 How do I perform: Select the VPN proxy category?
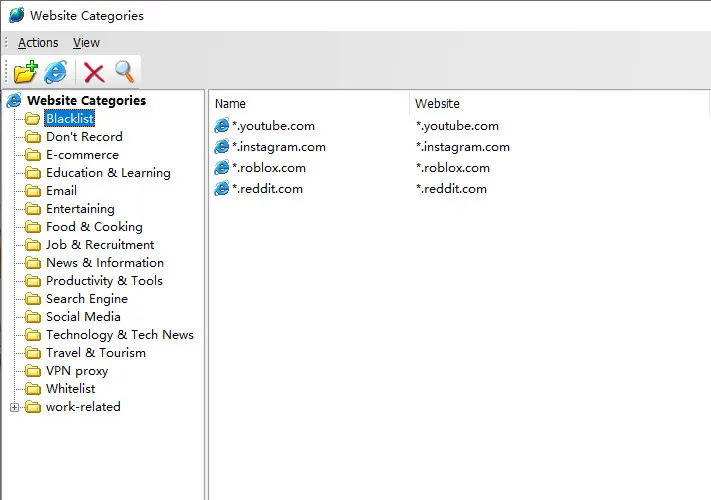77,371
